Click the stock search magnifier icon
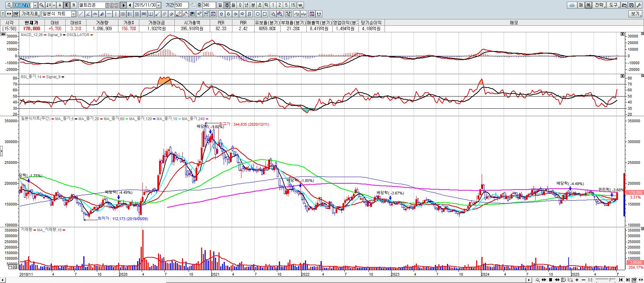644x283 pixels. point(41,5)
